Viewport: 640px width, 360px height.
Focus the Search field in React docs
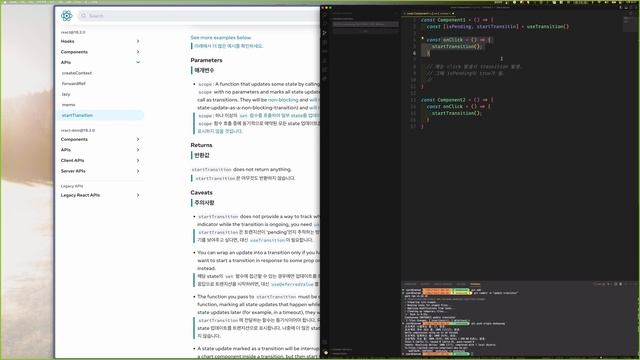(199, 16)
